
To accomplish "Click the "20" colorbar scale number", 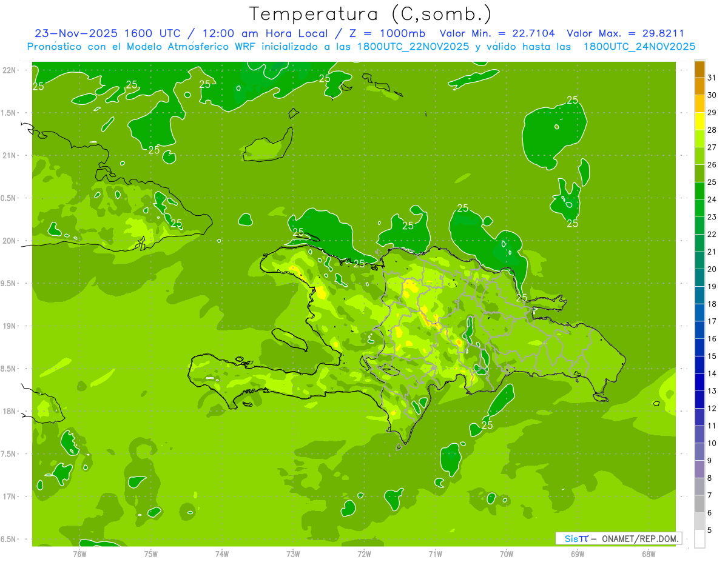I will click(x=712, y=269).
